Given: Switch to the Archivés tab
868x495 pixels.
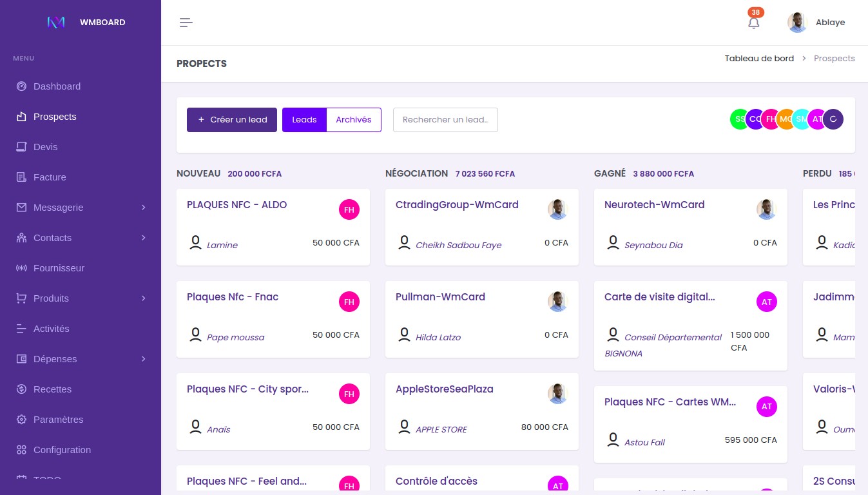Looking at the screenshot, I should click(x=354, y=120).
